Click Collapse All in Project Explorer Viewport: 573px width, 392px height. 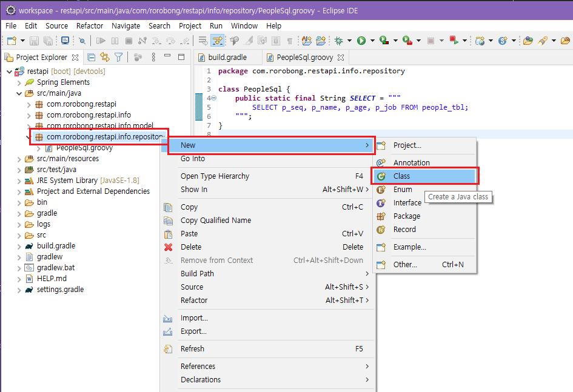tap(92, 58)
